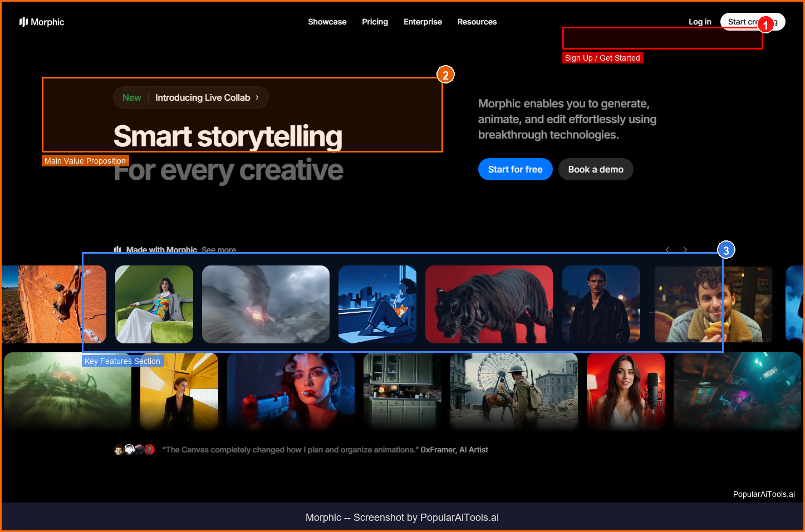Click the numbered badge 3 marker

(x=726, y=250)
